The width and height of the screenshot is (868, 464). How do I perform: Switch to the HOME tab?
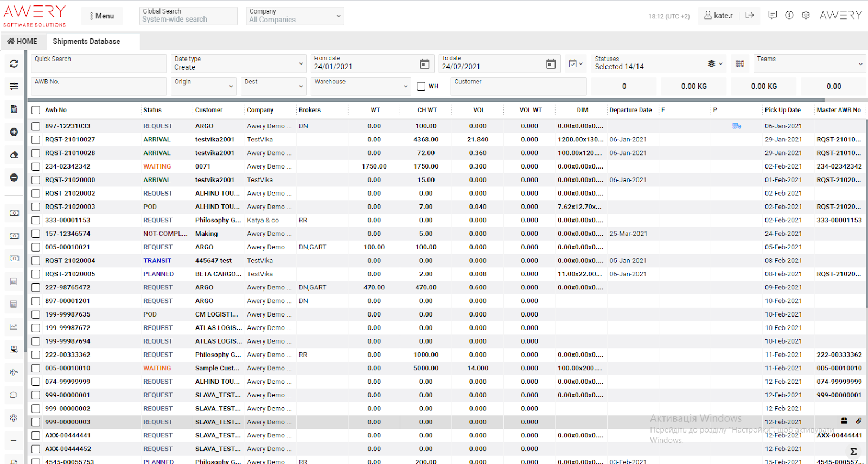pos(22,41)
